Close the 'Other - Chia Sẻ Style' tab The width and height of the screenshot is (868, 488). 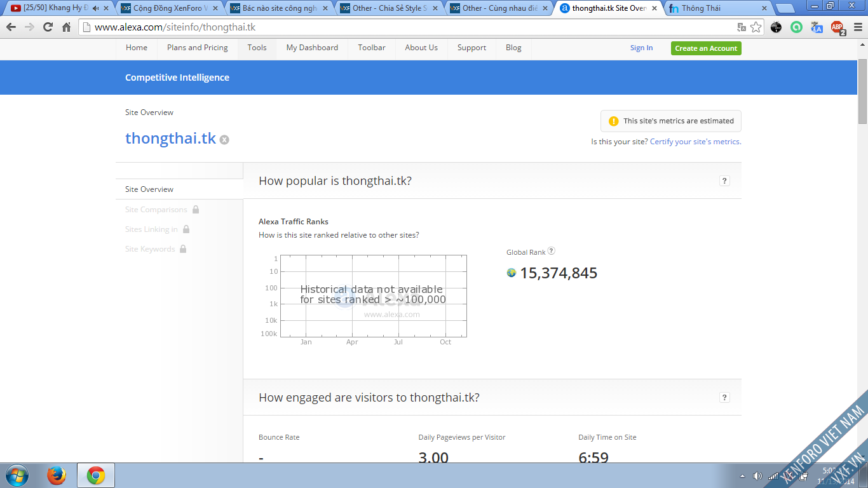435,8
